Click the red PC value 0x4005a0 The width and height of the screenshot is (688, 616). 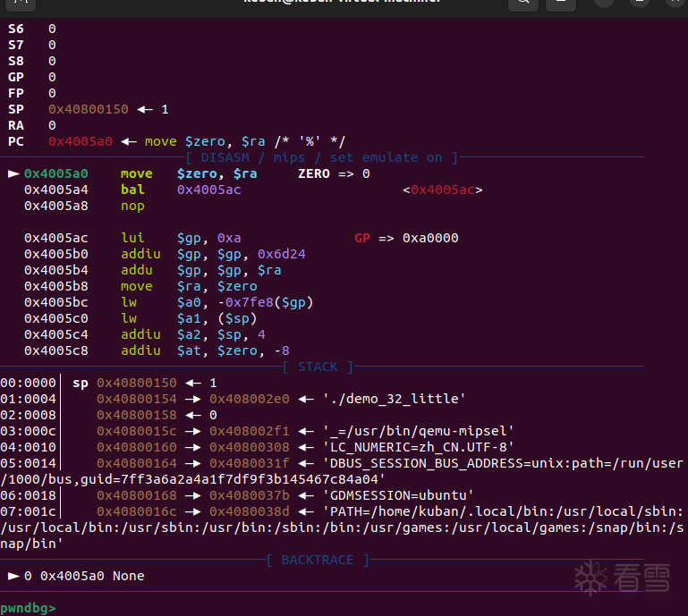(x=81, y=141)
